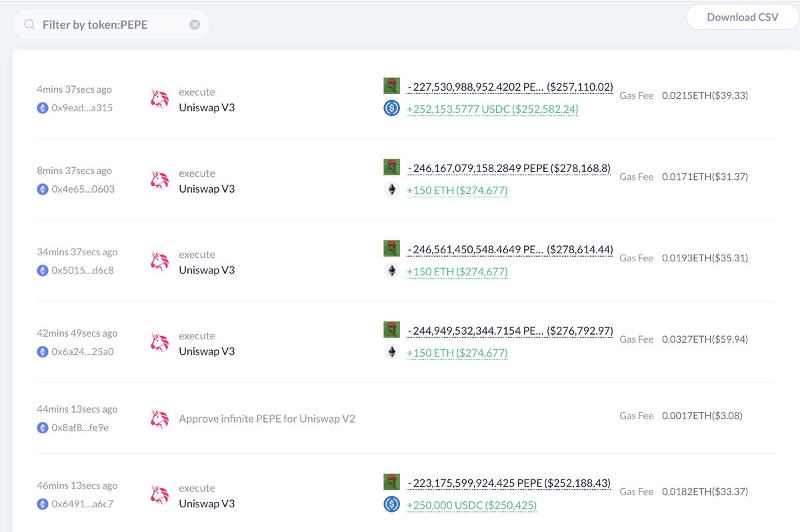Click USDC coin icon for +250,000 USDC
Viewport: 800px width, 532px height.
[391, 504]
